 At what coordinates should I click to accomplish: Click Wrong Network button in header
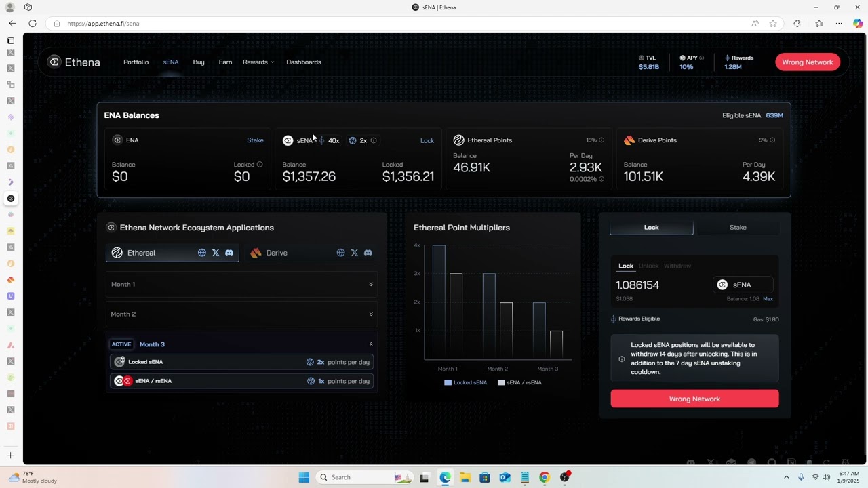click(x=808, y=62)
